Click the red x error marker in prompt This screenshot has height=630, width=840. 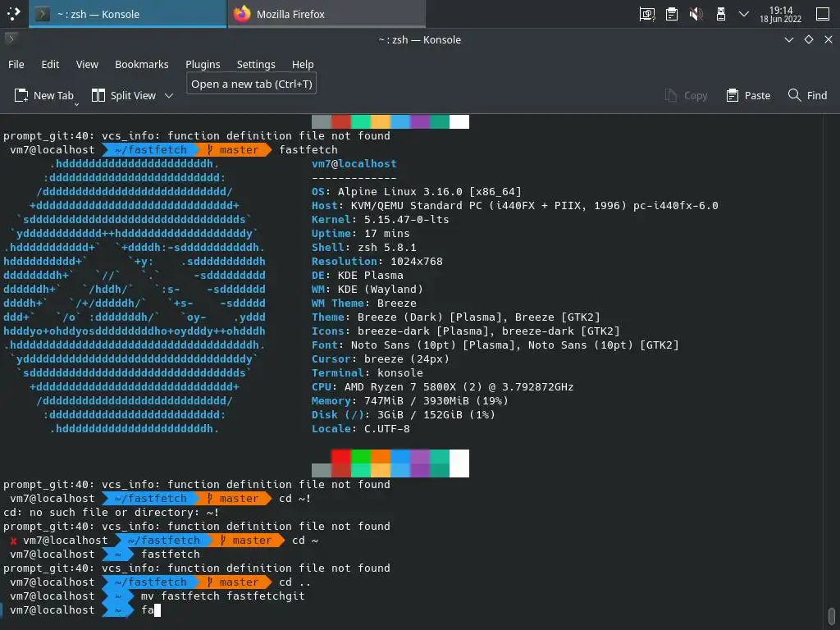click(x=13, y=541)
